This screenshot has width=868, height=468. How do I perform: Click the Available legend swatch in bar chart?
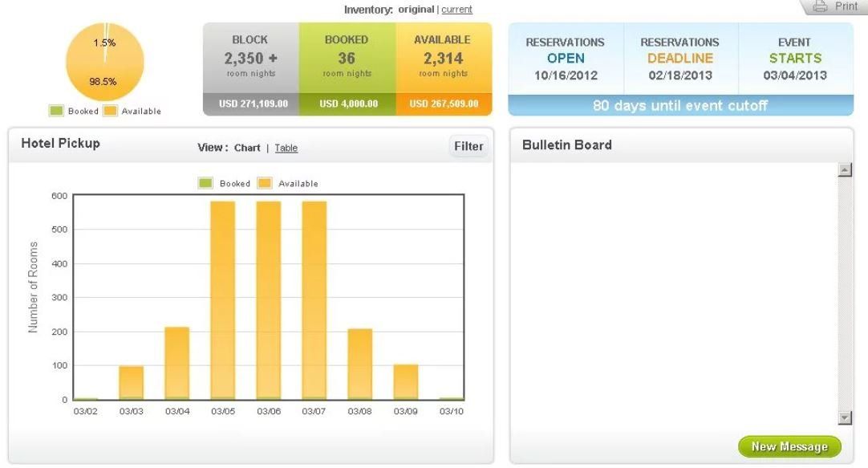point(265,183)
